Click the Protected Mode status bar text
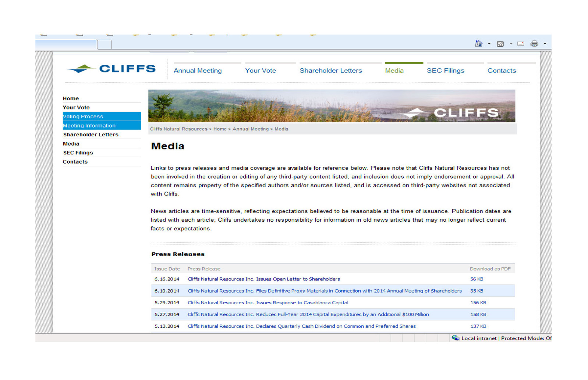This screenshot has height=380, width=588. tap(526, 338)
